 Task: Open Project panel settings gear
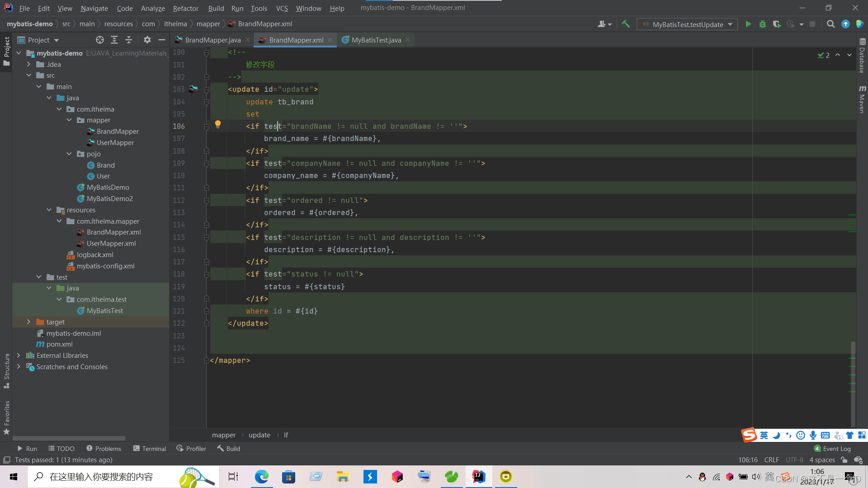coord(147,40)
